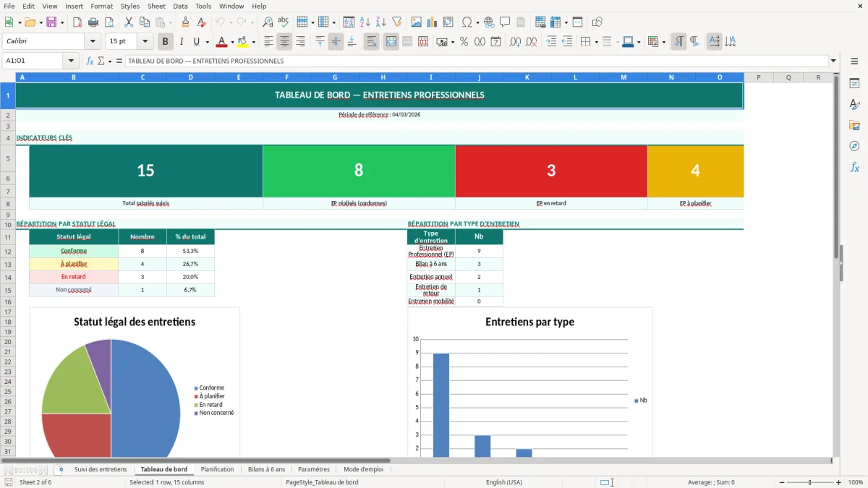Switch to Mode d'emploi sheet tab

363,469
